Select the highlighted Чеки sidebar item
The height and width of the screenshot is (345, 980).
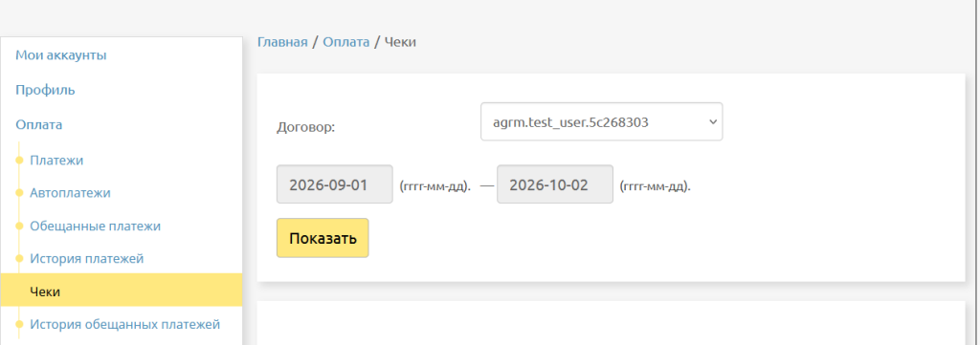[x=122, y=291]
